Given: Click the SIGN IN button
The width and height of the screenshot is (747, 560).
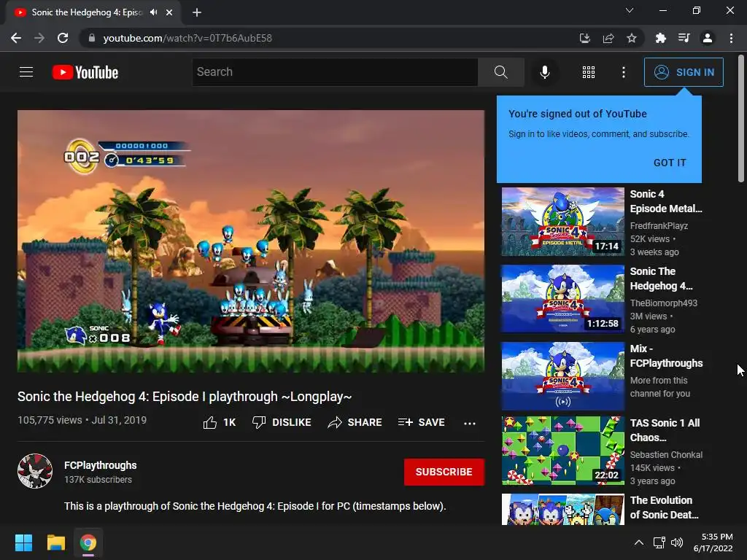Looking at the screenshot, I should [x=684, y=72].
